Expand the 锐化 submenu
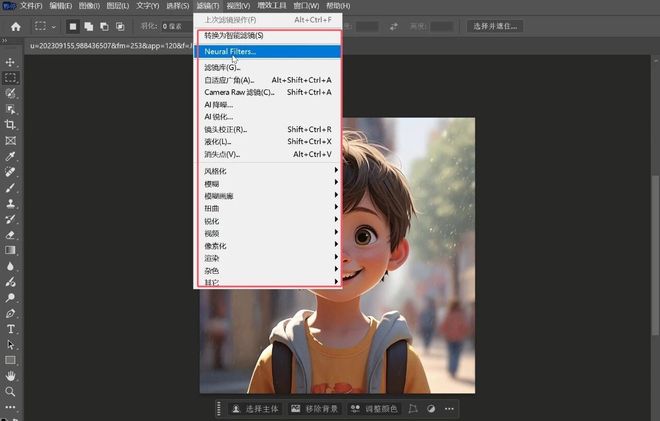The height and width of the screenshot is (421, 660). [x=268, y=221]
